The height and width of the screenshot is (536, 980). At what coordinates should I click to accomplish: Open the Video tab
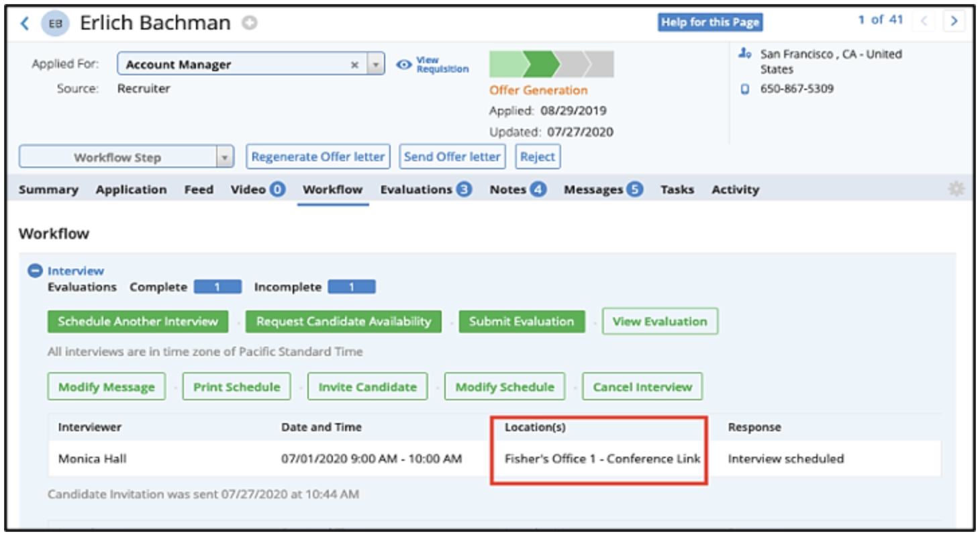pyautogui.click(x=258, y=189)
